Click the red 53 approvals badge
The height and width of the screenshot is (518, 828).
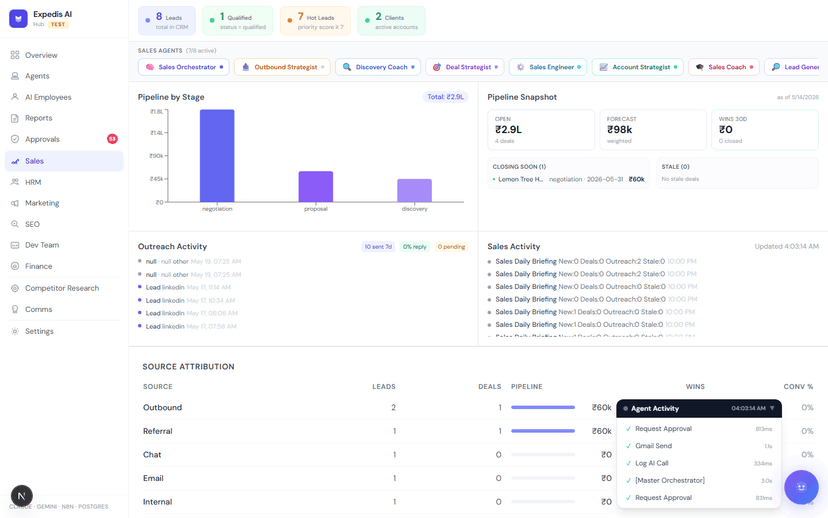pos(112,139)
